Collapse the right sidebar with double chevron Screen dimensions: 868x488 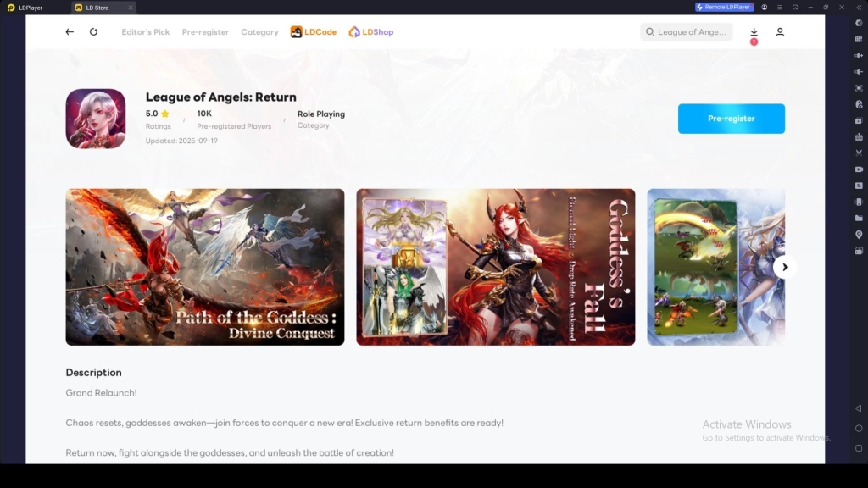coord(859,7)
